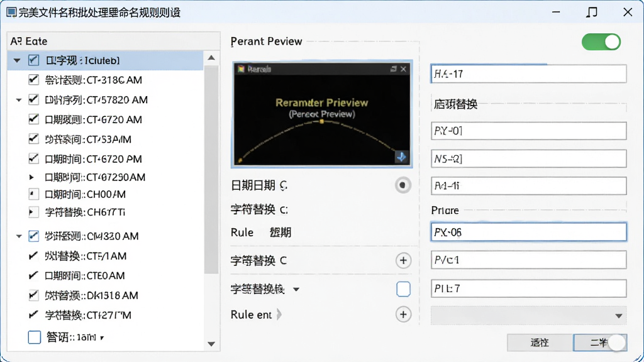Select the radio button next to 日期日期 C

click(403, 185)
